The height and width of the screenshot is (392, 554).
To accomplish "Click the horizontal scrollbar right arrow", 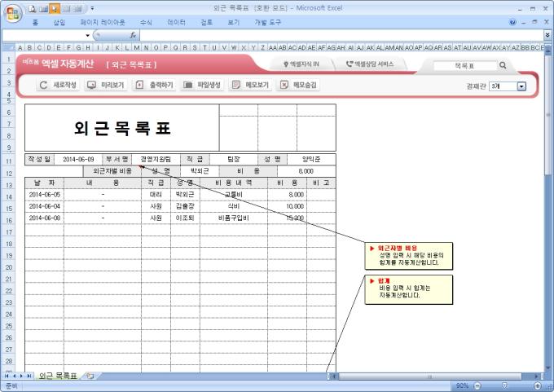I will coord(536,377).
